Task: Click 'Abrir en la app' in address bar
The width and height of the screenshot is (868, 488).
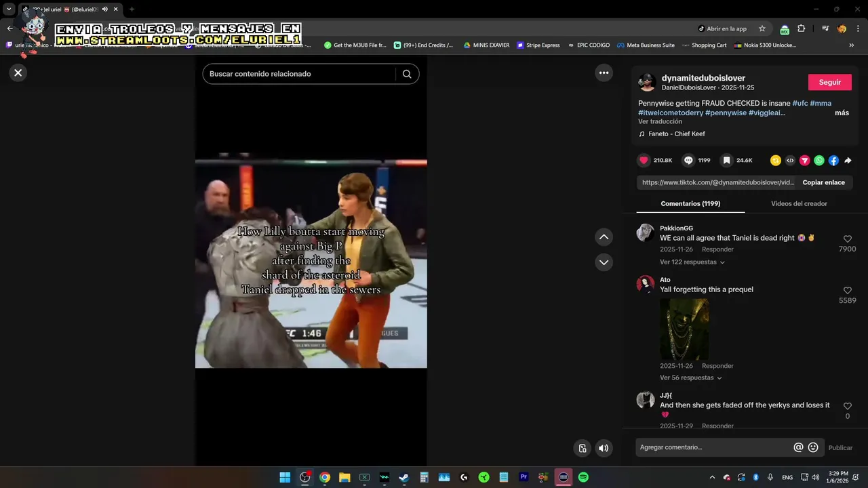Action: click(x=722, y=28)
